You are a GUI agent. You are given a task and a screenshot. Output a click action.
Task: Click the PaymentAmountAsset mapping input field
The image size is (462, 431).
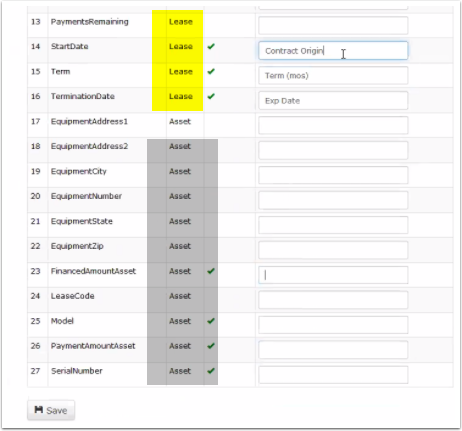click(x=333, y=350)
